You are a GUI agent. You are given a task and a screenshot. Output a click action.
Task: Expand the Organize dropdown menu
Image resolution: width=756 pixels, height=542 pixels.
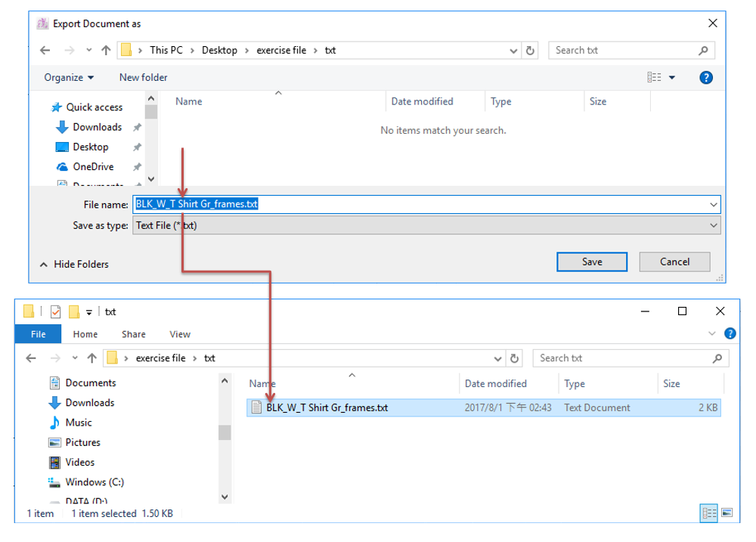[69, 77]
